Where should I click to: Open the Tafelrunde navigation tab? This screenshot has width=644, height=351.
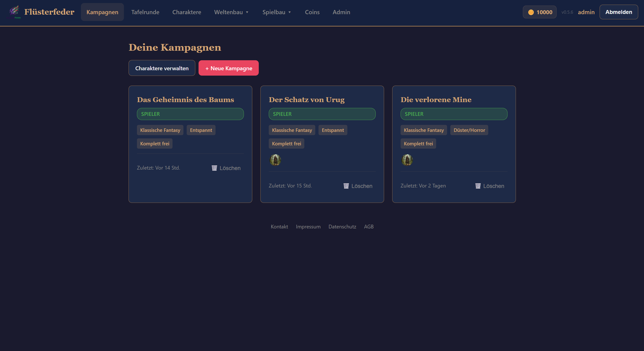tap(145, 12)
